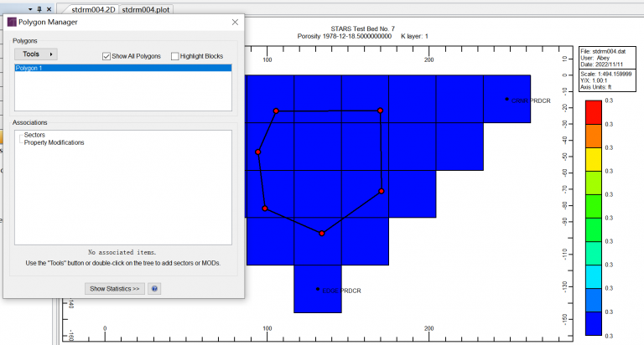Click the help icon beside Show Statistics

coord(154,288)
